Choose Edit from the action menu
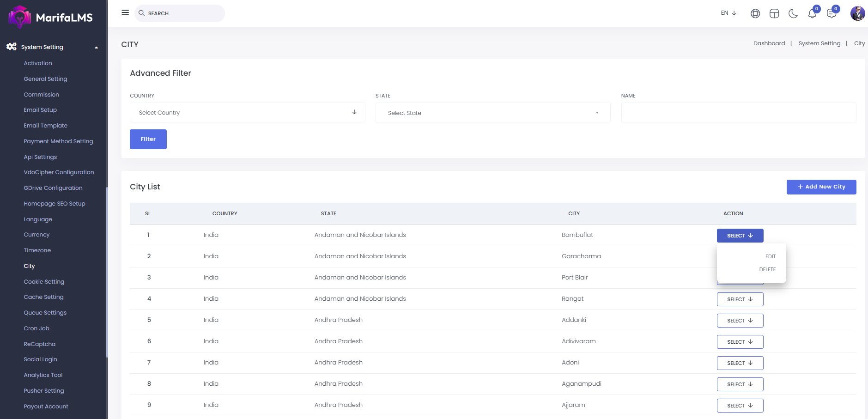Image resolution: width=868 pixels, height=419 pixels. tap(770, 256)
